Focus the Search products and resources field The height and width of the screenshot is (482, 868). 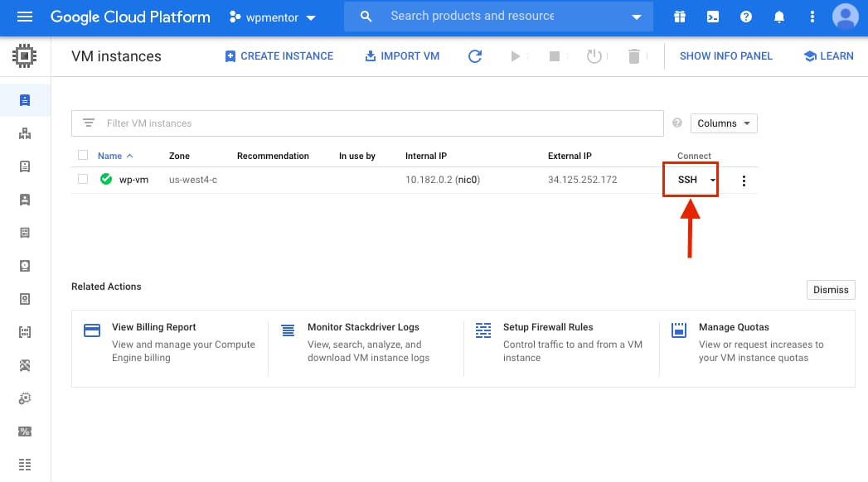(x=473, y=16)
